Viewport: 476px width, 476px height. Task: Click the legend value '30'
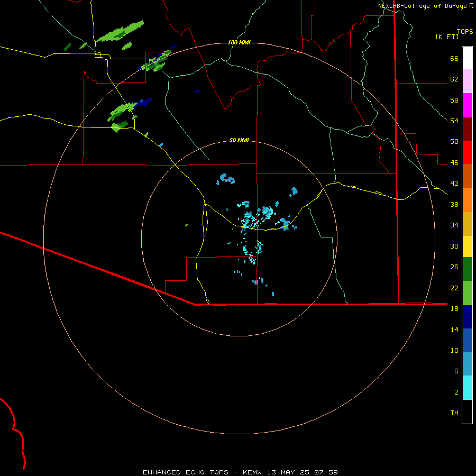(454, 246)
